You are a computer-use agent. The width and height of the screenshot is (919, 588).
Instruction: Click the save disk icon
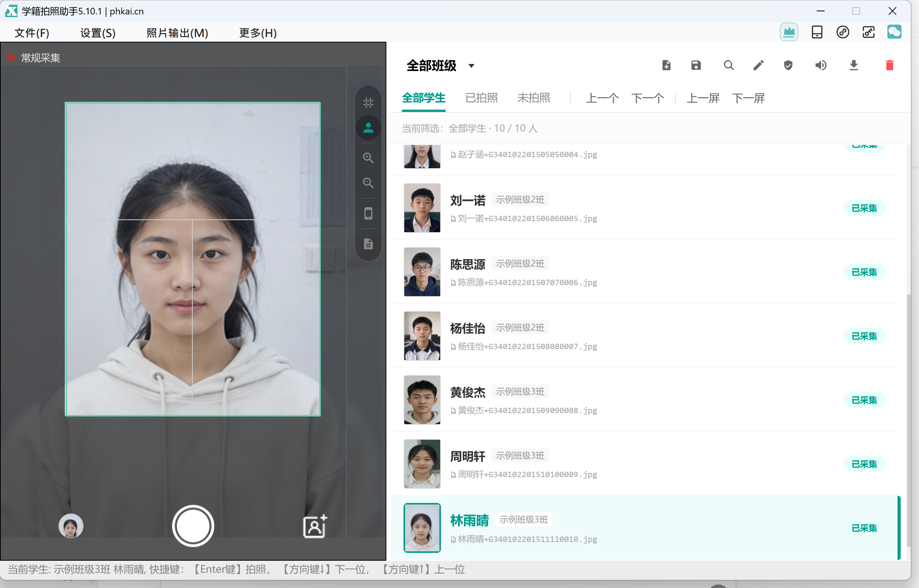[696, 65]
